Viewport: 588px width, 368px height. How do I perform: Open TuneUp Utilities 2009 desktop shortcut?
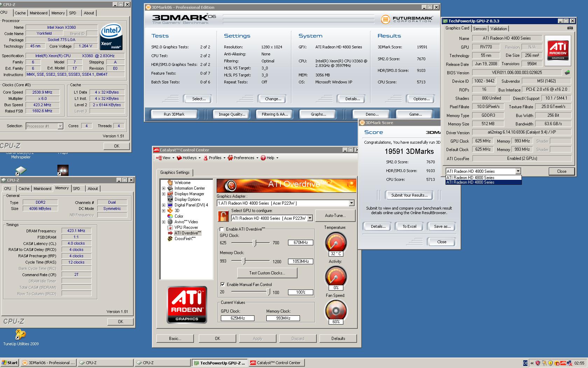click(21, 335)
